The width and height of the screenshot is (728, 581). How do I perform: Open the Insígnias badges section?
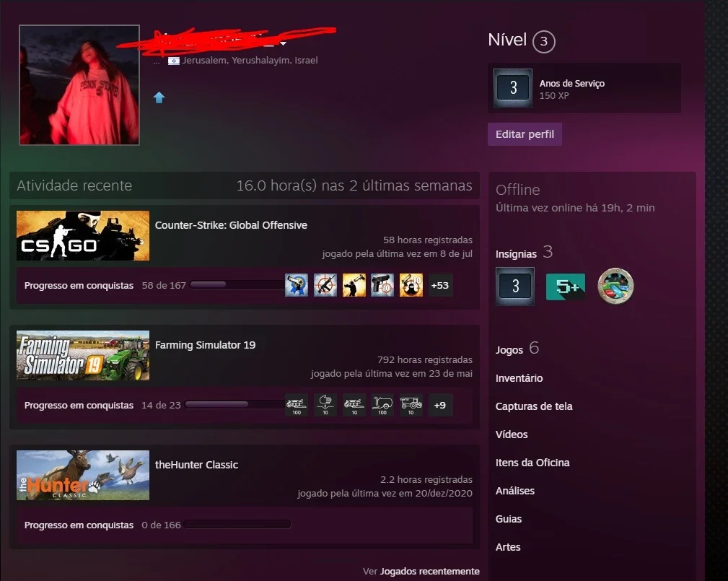(525, 253)
